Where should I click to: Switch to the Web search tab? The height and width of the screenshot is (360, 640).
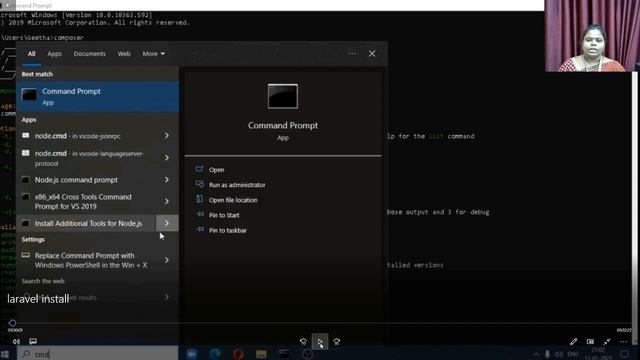click(124, 53)
